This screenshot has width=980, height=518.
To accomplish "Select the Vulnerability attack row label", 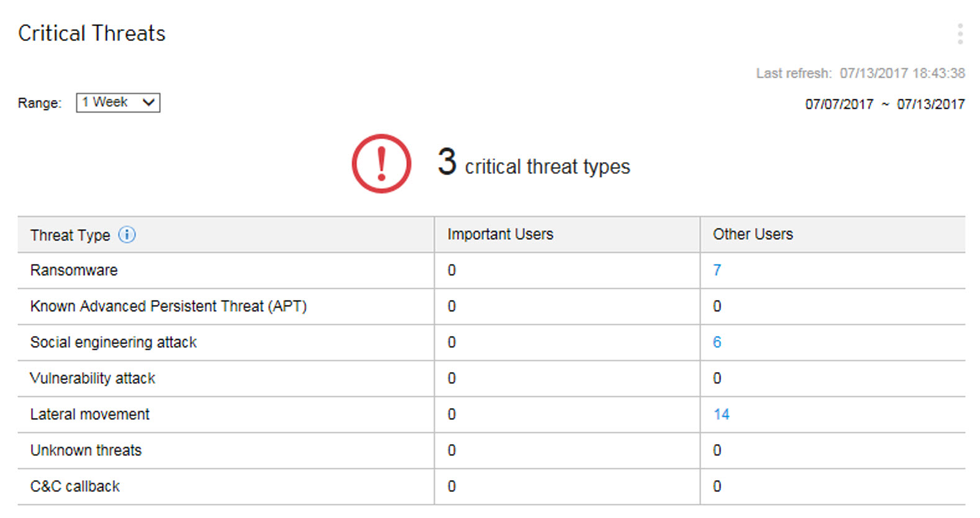I will pyautogui.click(x=93, y=378).
